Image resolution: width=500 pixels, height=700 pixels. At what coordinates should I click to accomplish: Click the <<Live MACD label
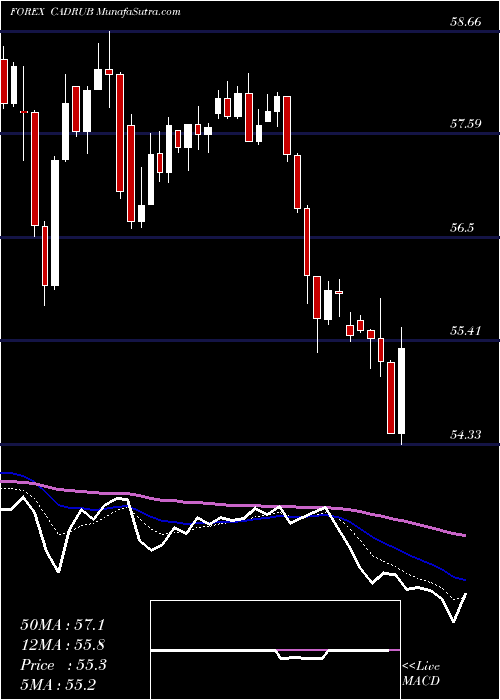[x=421, y=674]
